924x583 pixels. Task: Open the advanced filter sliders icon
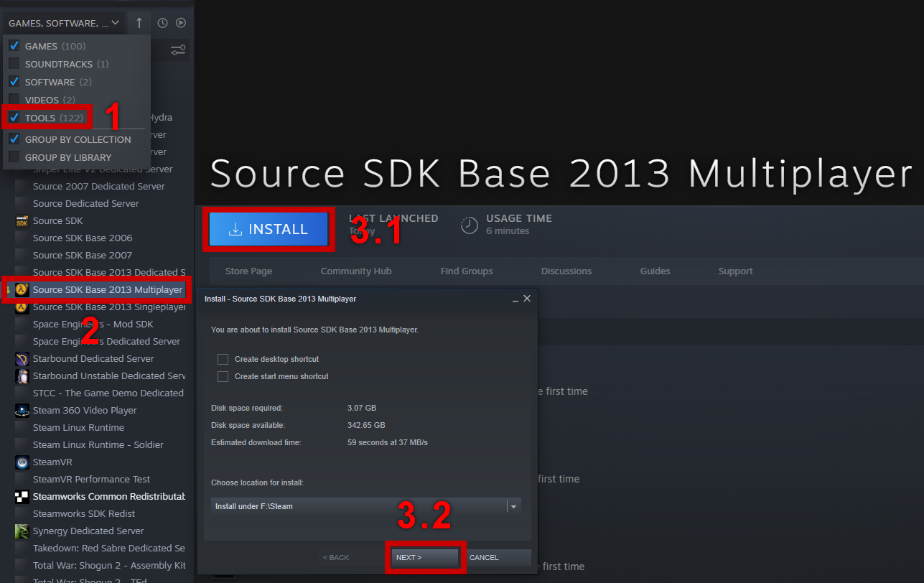pyautogui.click(x=178, y=50)
